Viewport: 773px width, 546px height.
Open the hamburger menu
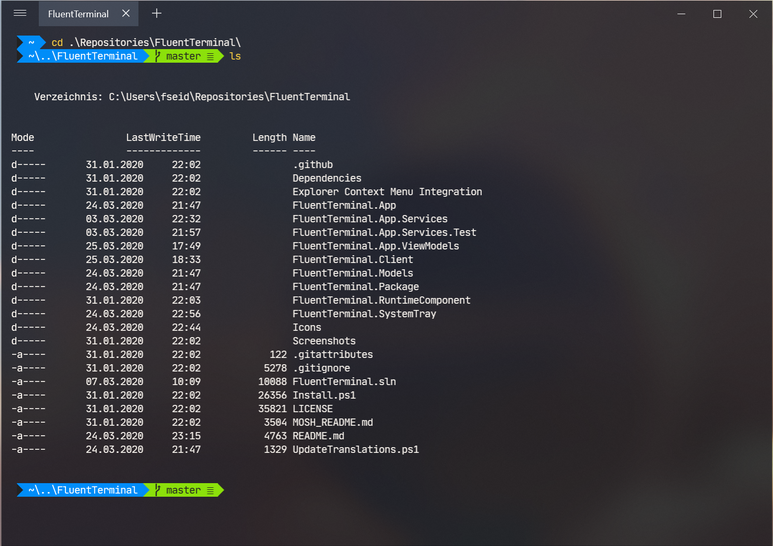[x=20, y=13]
